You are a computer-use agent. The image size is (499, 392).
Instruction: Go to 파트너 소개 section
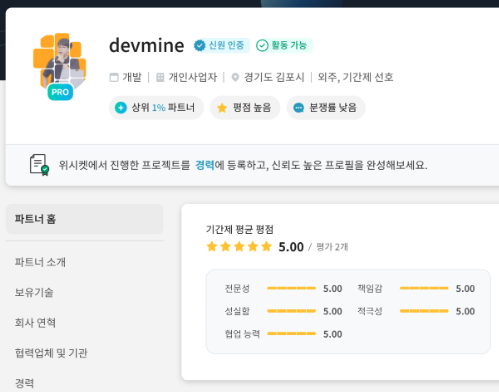40,262
